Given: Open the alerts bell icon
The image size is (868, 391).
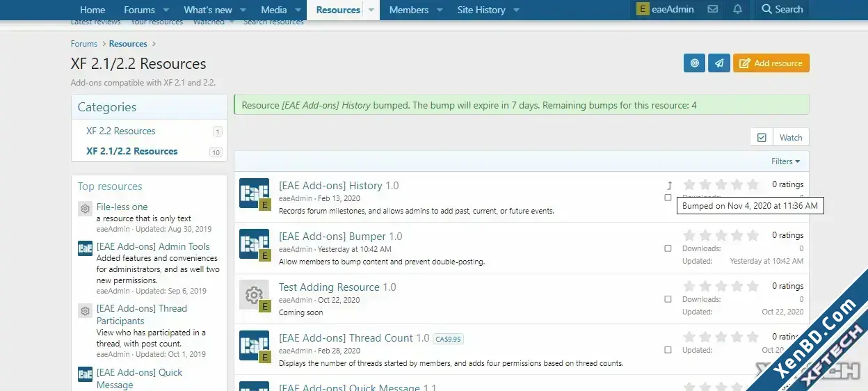Looking at the screenshot, I should 737,10.
